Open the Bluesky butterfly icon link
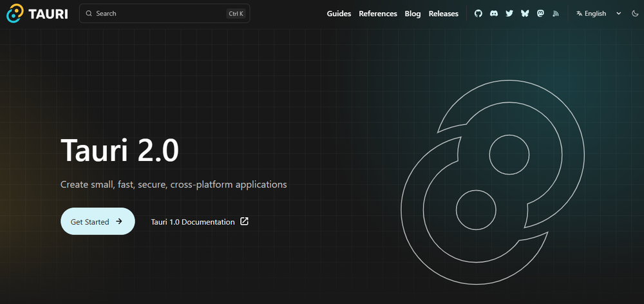Image resolution: width=644 pixels, height=304 pixels. click(x=525, y=14)
